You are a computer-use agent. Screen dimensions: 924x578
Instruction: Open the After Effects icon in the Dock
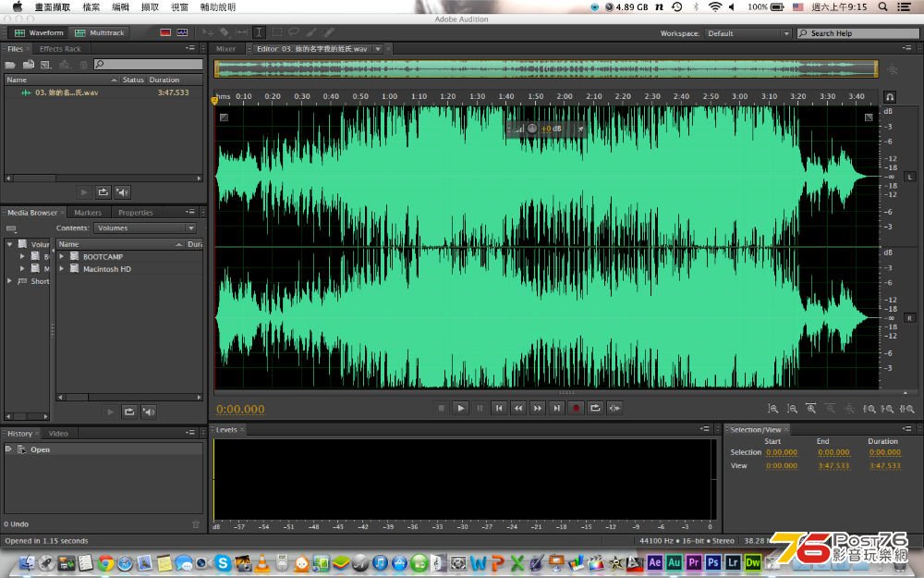coord(655,562)
